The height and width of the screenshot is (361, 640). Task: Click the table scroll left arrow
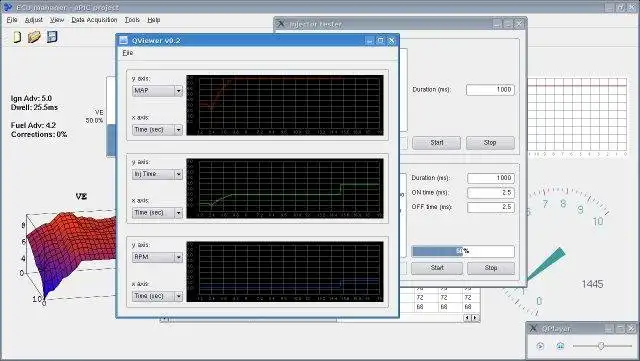468,317
